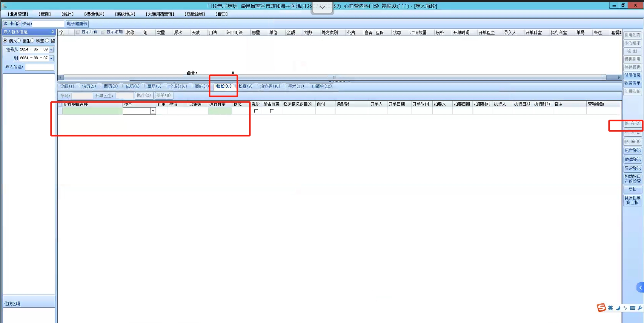
Task: Open the 【系统维护】 menu
Action: click(125, 14)
